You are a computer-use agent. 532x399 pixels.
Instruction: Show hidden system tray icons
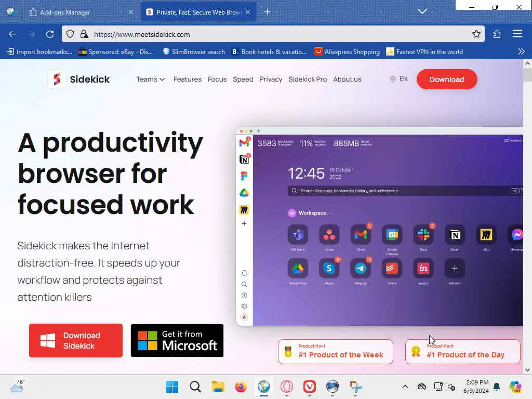tap(405, 387)
